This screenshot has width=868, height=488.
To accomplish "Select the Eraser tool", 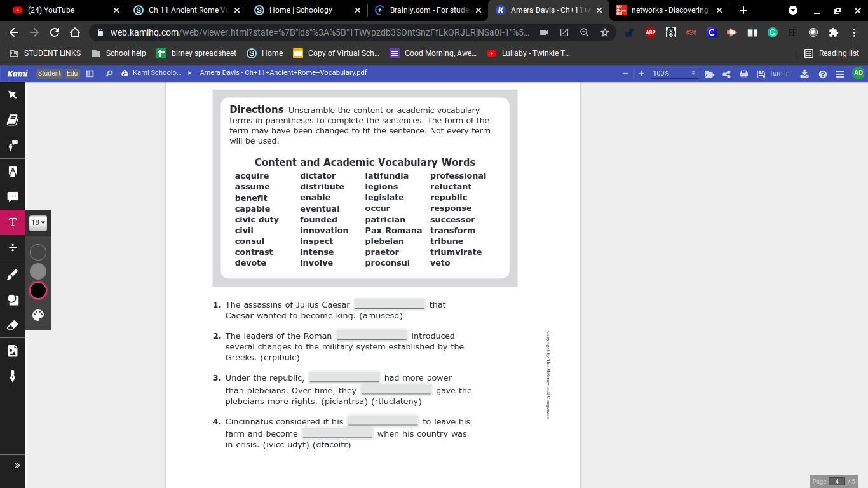I will tap(13, 325).
